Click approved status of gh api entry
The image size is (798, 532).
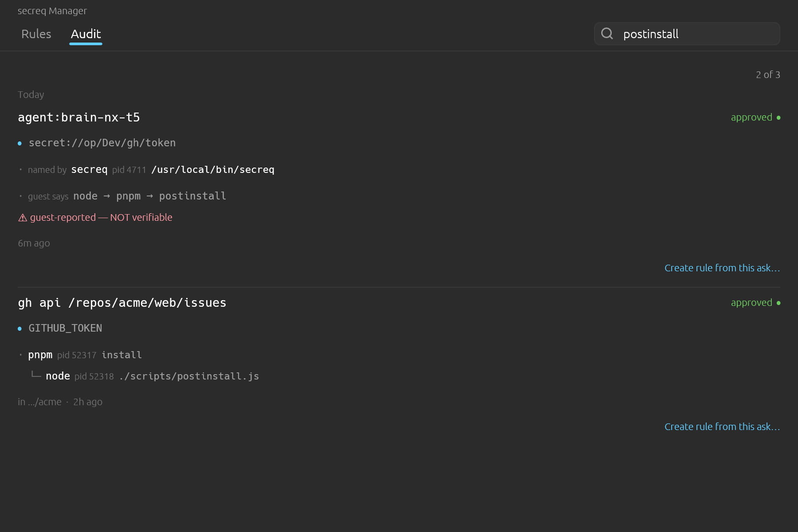coord(756,303)
